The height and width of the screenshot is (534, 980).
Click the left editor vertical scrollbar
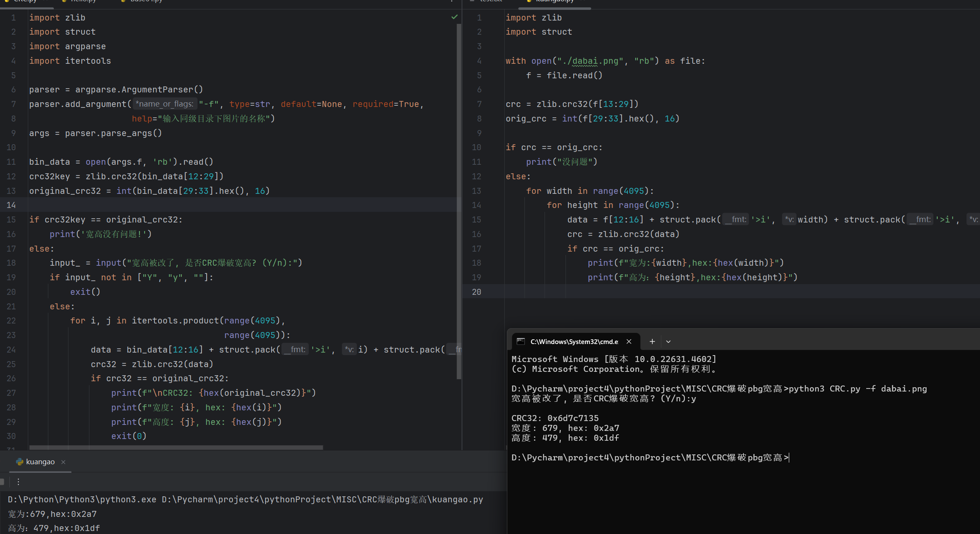tap(459, 201)
